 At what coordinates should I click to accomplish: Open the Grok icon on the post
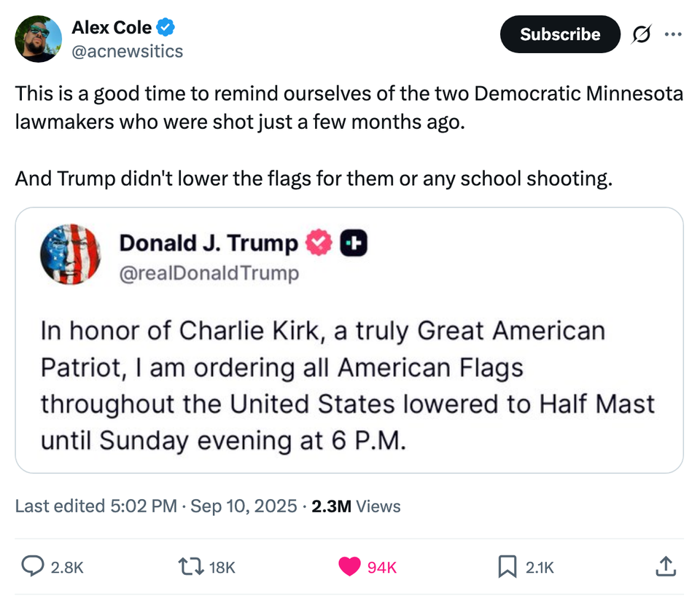click(x=641, y=34)
